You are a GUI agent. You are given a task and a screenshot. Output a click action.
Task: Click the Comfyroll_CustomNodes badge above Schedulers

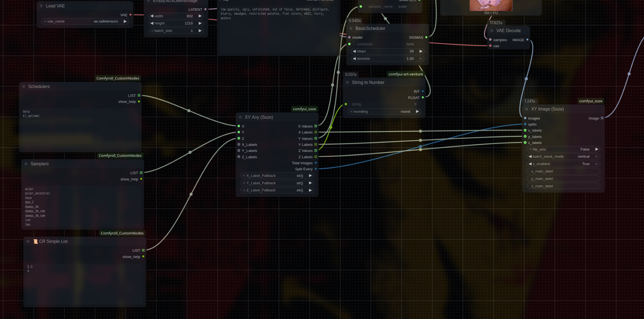tap(118, 78)
